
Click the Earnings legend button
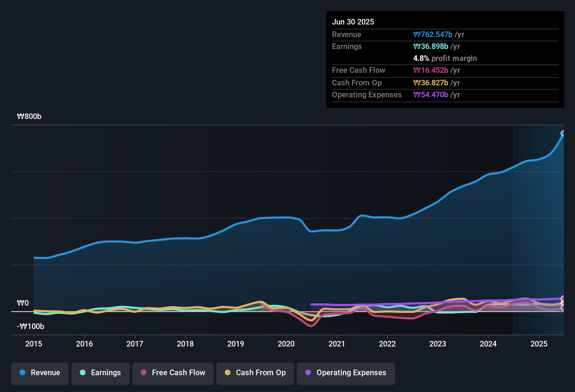pyautogui.click(x=101, y=373)
